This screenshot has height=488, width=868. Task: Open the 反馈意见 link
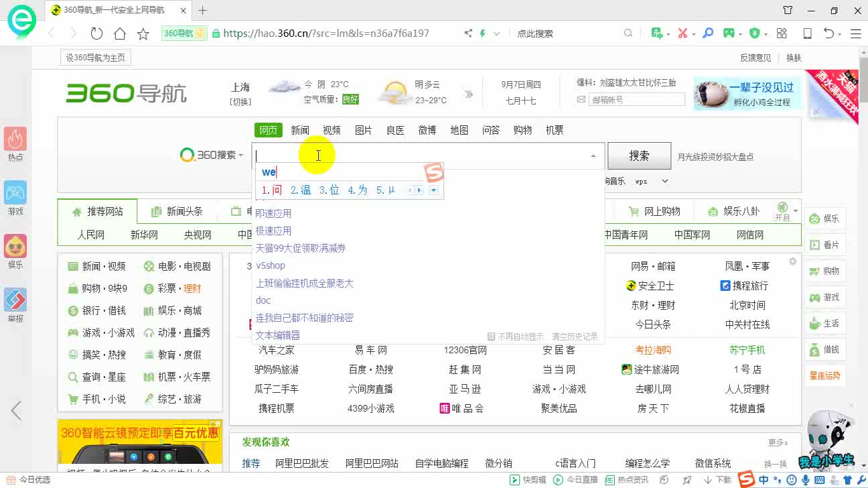coord(755,58)
